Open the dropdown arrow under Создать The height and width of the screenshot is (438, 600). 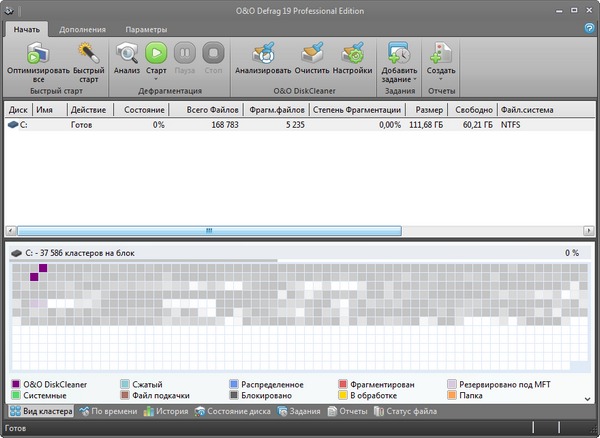[x=441, y=81]
